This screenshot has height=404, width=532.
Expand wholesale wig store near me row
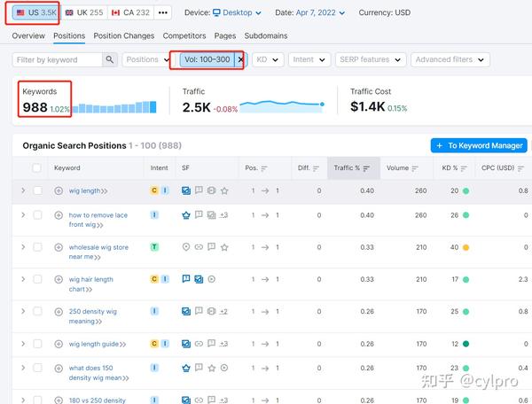(23, 246)
